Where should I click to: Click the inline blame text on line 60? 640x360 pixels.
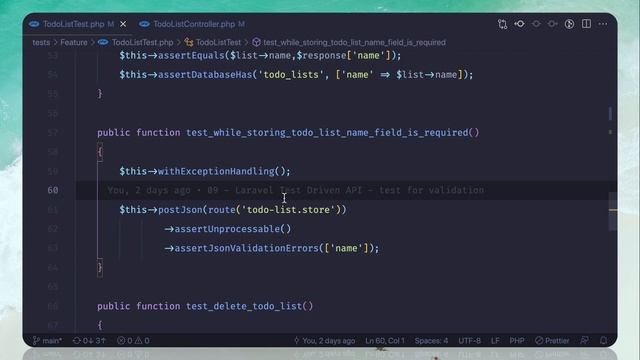(x=296, y=190)
